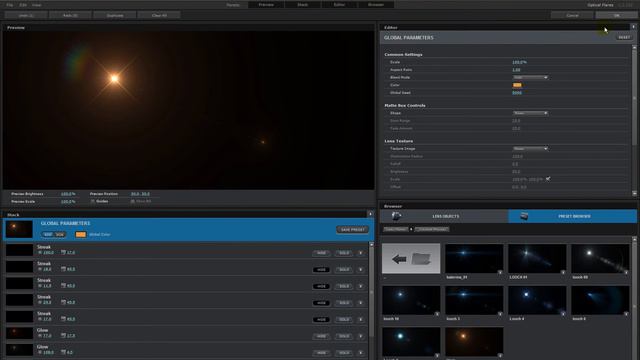Image resolution: width=640 pixels, height=360 pixels.
Task: Toggle the Preview panel tab in top bar
Action: click(266, 4)
